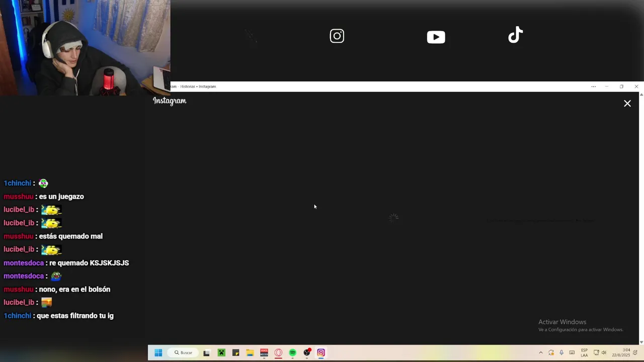Close the Instagram story viewer with the X

(627, 104)
